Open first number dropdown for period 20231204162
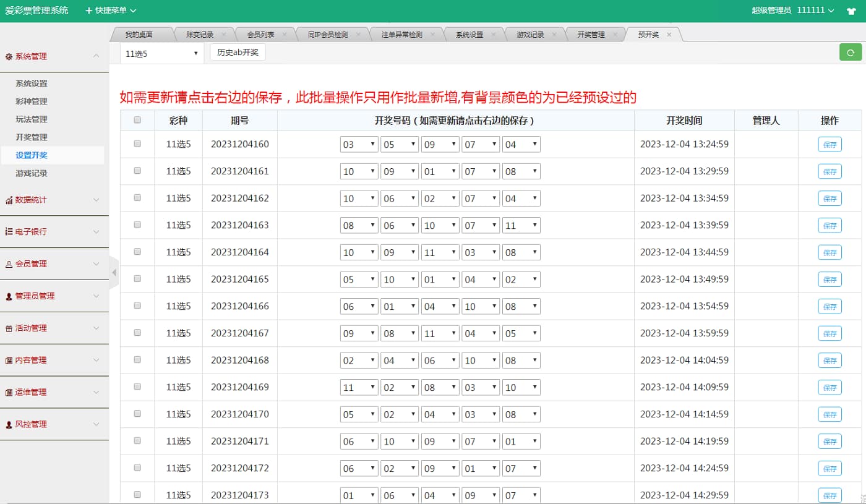 359,199
